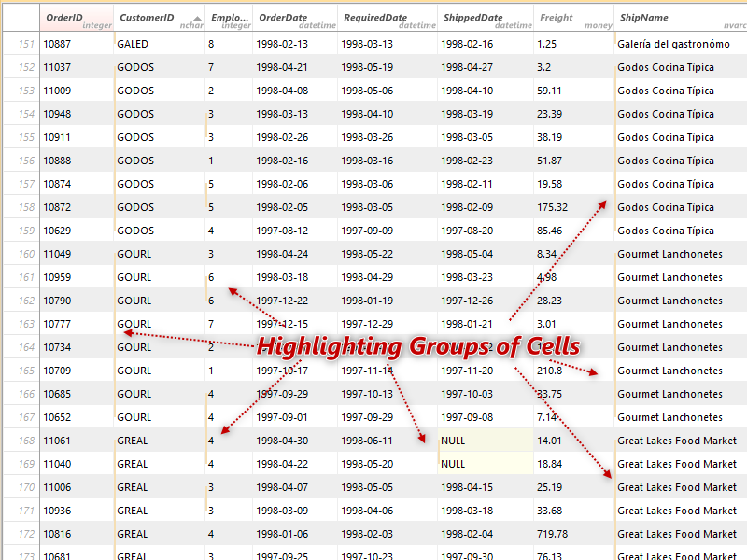Click the ShippedDate column header
747x560 pixels.
pos(485,18)
